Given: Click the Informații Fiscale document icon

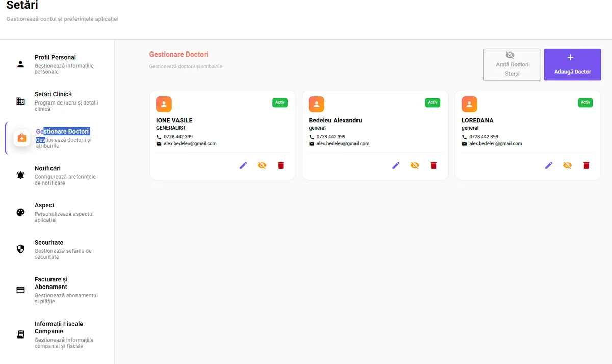Looking at the screenshot, I should (x=20, y=334).
